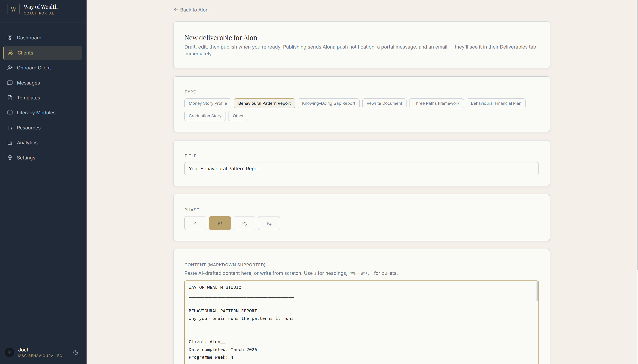Open the Resources library icon
This screenshot has width=638, height=364.
(x=10, y=128)
